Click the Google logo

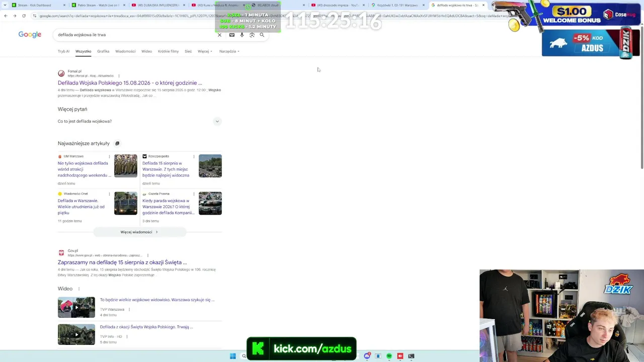tap(30, 35)
